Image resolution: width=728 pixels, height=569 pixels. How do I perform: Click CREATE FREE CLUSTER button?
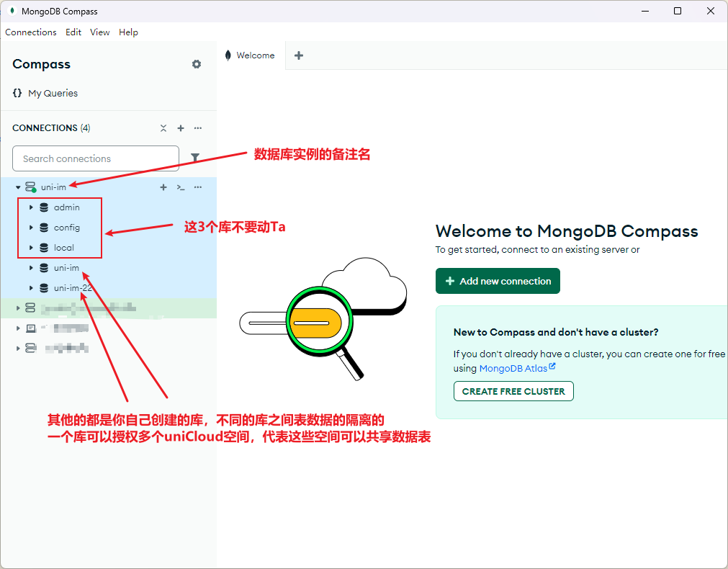tap(513, 391)
